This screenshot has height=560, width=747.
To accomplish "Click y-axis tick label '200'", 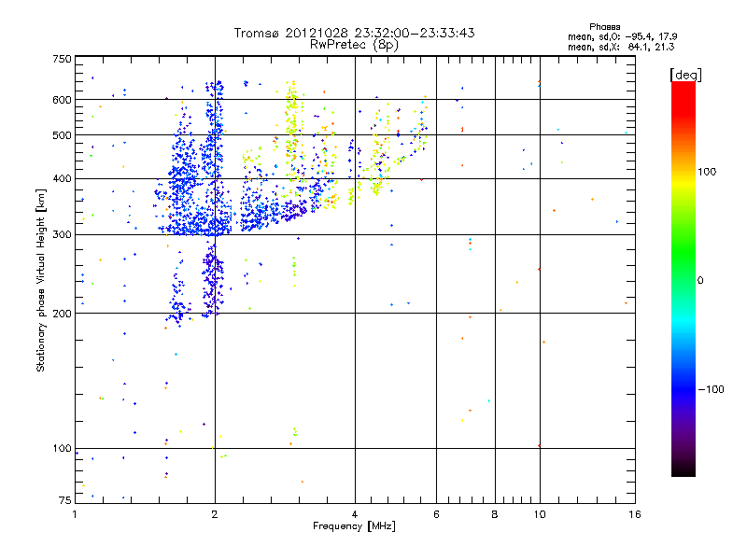I will coord(62,314).
